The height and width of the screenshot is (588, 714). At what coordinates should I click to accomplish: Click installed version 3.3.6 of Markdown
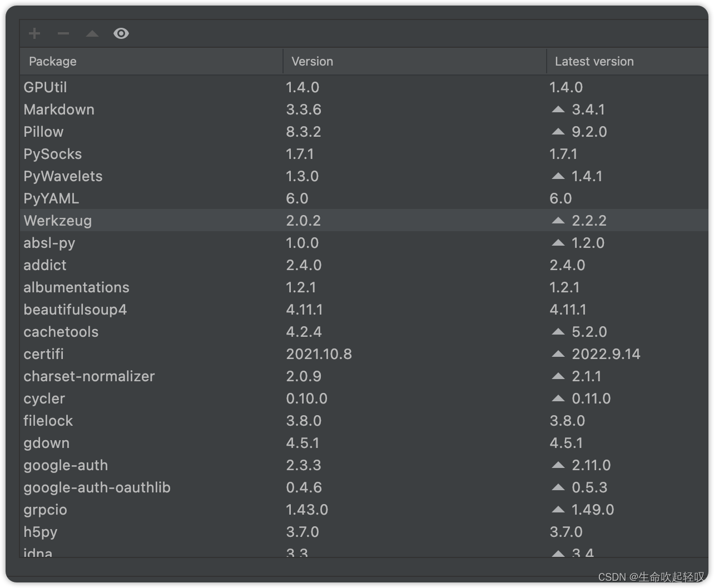(x=304, y=109)
